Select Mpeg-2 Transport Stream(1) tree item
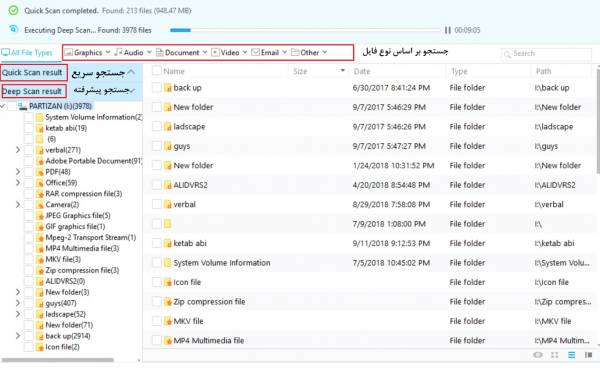 click(91, 237)
